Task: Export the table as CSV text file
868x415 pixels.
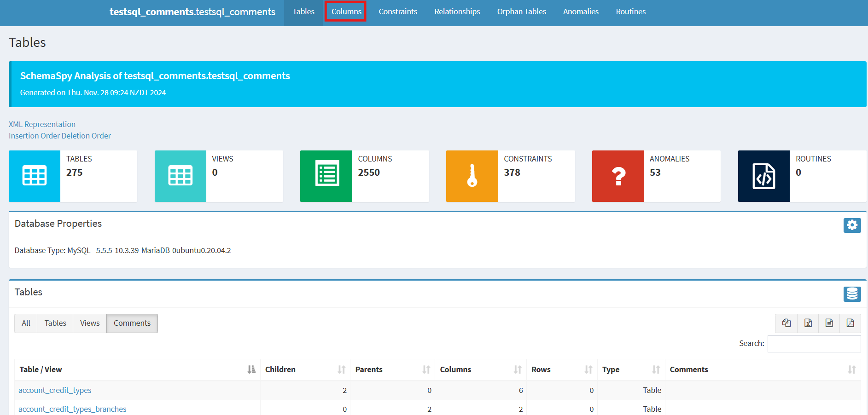Action: [x=829, y=323]
